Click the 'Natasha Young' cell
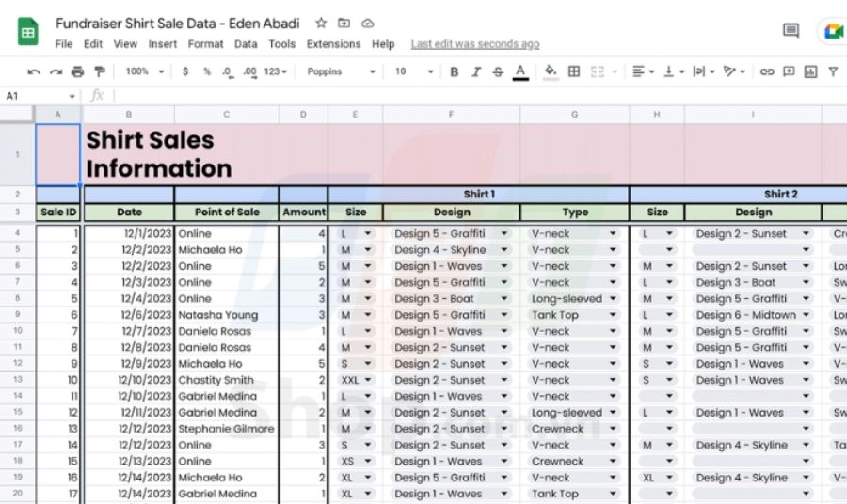 coord(226,315)
